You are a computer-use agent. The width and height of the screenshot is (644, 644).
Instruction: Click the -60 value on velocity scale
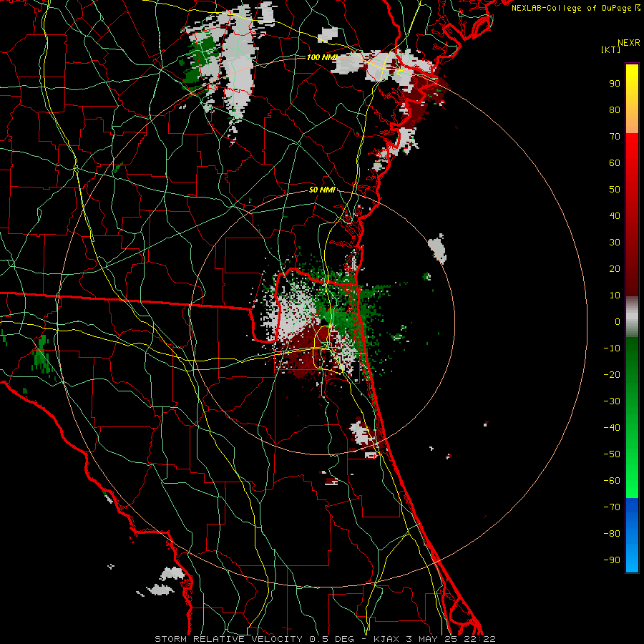point(612,481)
